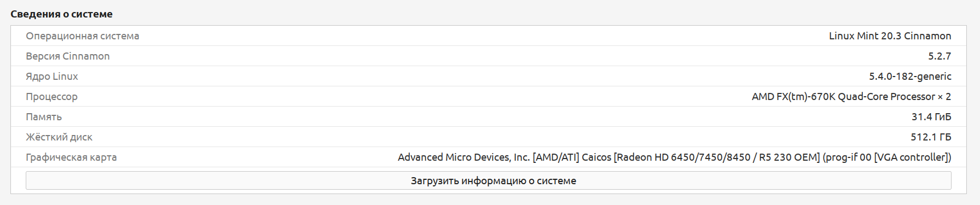
Task: Click the × 2 processor multiplier
Action: pyautogui.click(x=944, y=97)
